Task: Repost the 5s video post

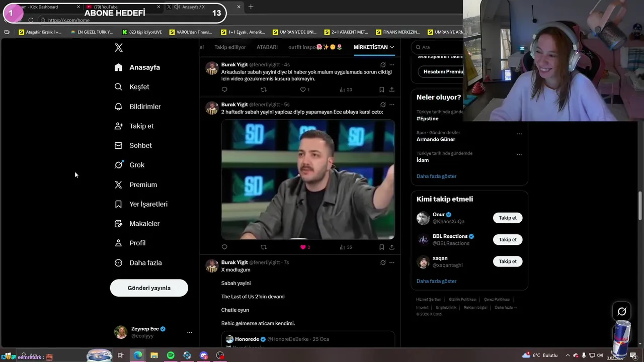Action: click(264, 247)
